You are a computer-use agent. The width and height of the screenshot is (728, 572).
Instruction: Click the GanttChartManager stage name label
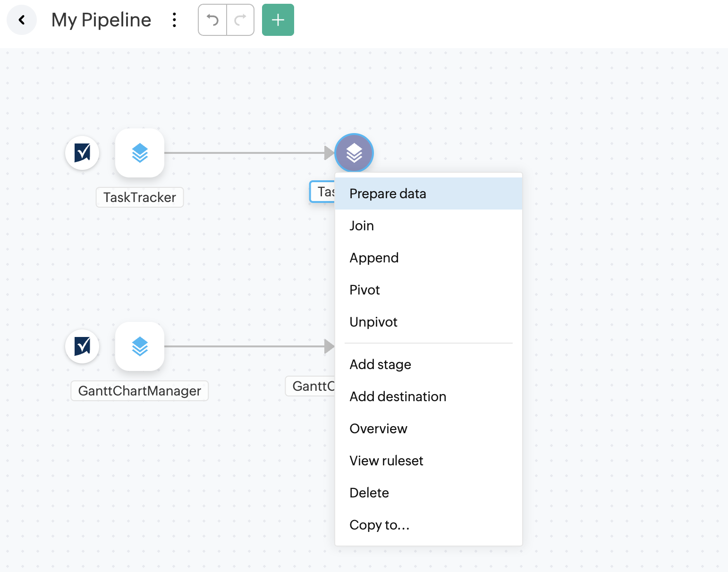pyautogui.click(x=140, y=391)
